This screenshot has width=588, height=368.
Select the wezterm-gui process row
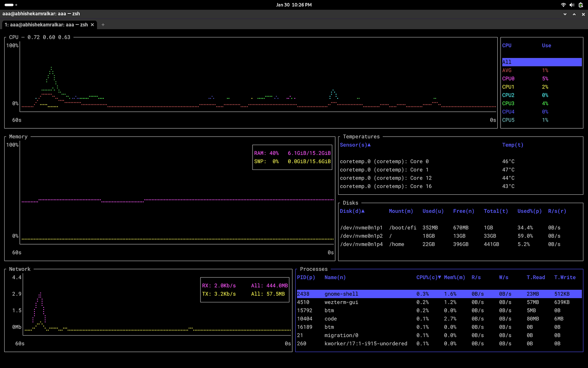point(439,302)
